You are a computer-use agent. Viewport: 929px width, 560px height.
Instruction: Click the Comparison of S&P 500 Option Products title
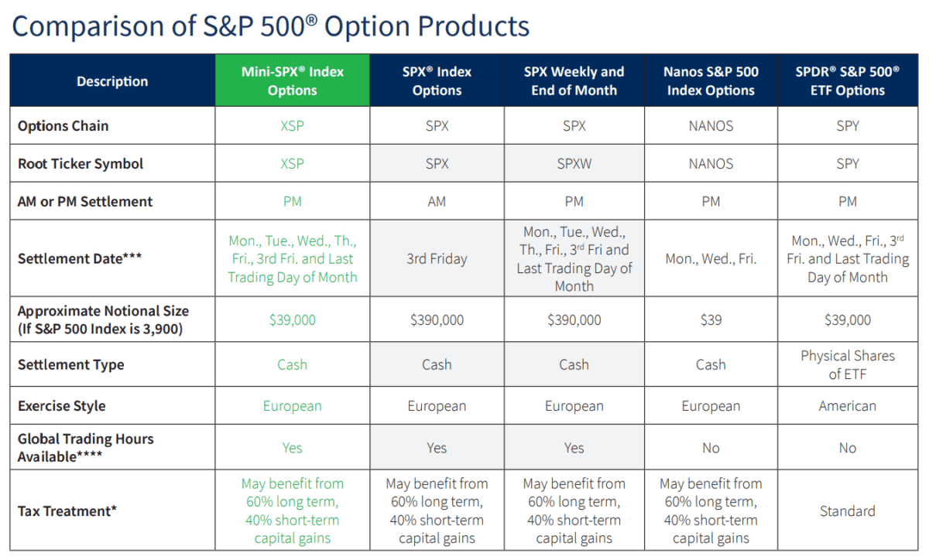(271, 26)
